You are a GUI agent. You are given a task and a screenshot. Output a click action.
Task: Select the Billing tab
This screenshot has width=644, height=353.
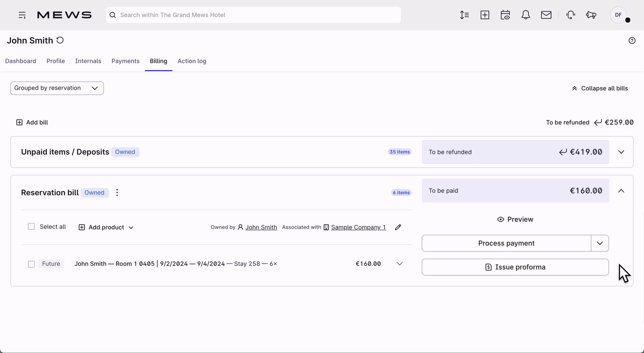tap(158, 61)
